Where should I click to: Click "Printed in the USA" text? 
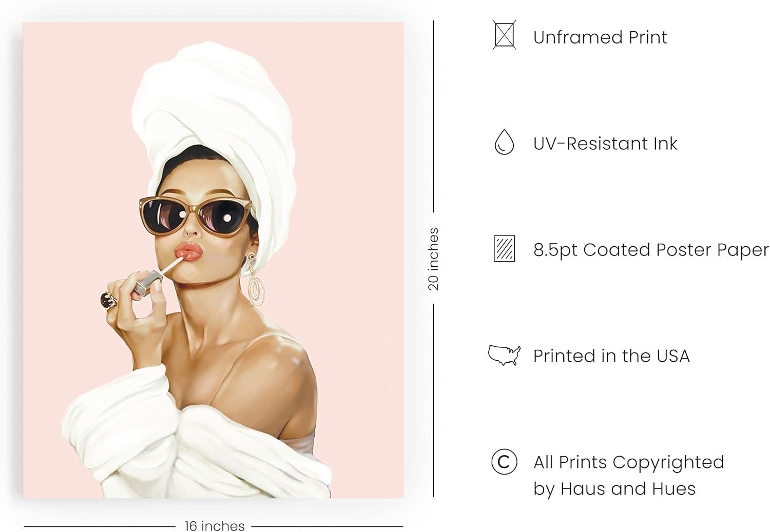coord(611,356)
